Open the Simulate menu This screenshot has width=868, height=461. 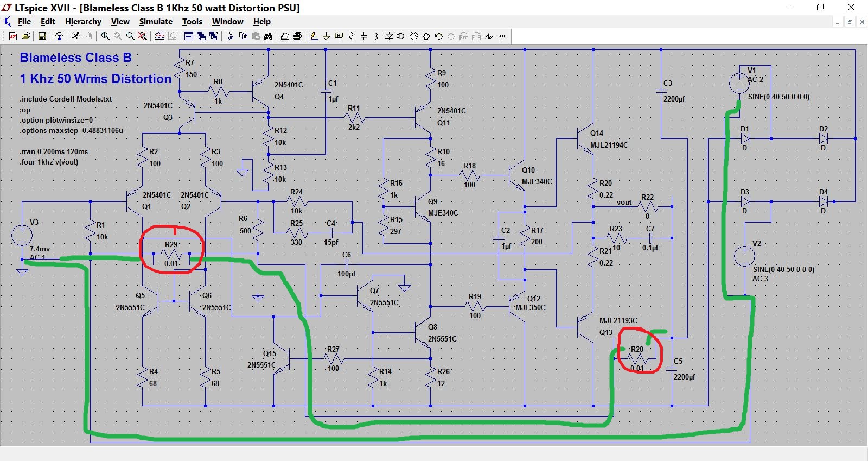156,22
